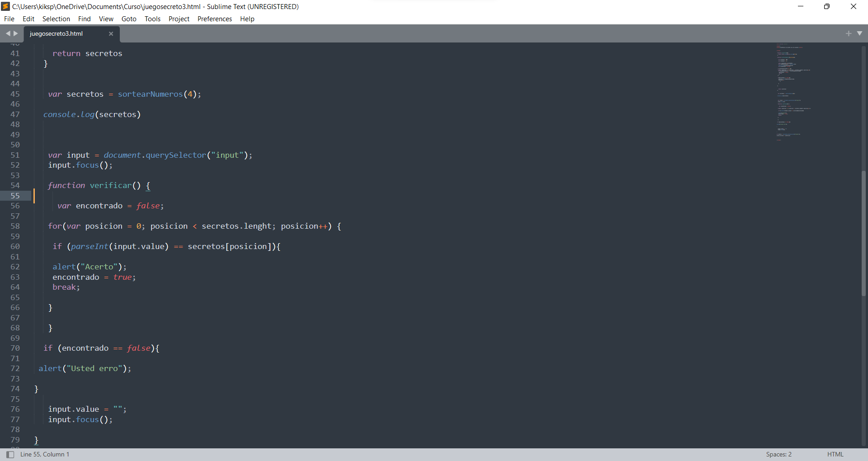Add a new tab with plus icon

(849, 33)
